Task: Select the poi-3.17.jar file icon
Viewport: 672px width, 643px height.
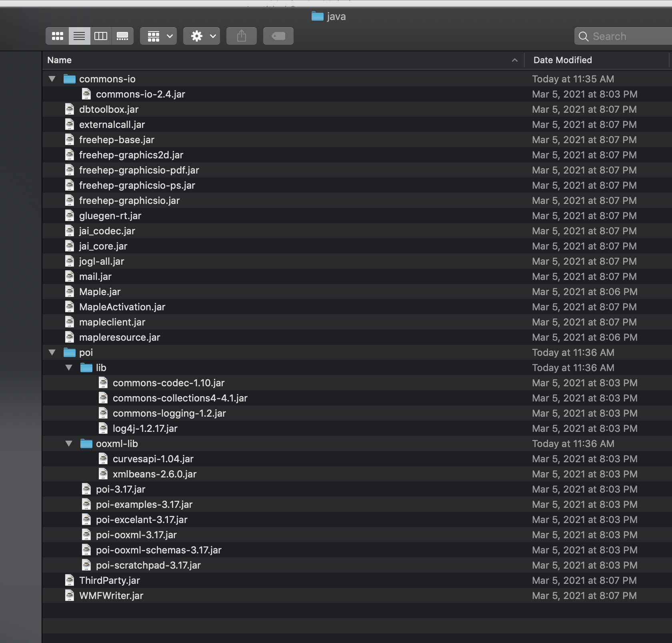Action: pos(86,489)
